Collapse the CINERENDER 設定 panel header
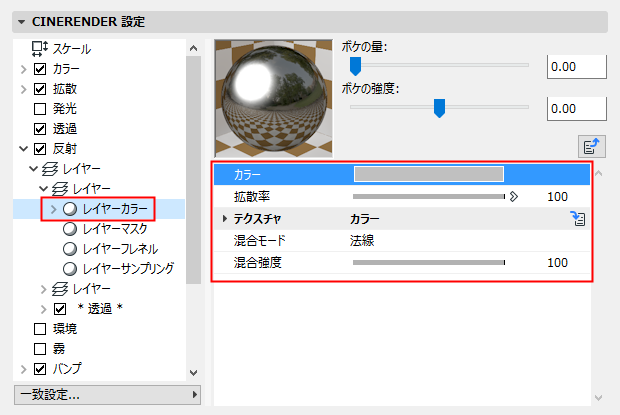620x415 pixels. (x=21, y=22)
